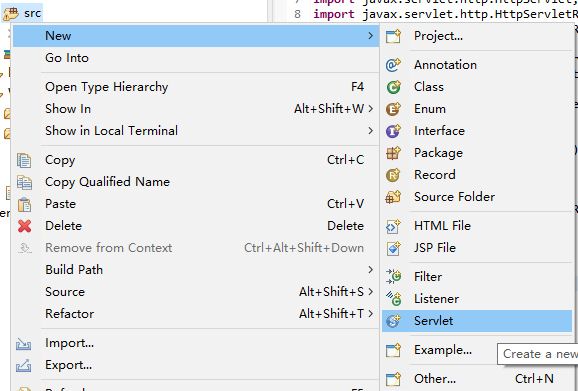This screenshot has width=578, height=391.
Task: Click the Package icon
Action: pyautogui.click(x=393, y=153)
